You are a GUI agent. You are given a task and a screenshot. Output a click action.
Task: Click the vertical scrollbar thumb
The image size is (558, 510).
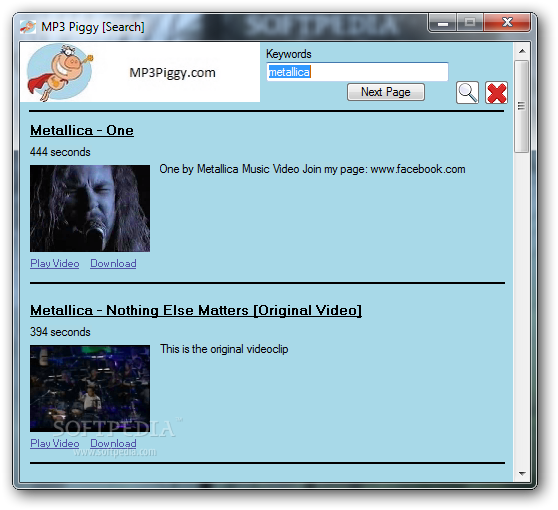522,106
